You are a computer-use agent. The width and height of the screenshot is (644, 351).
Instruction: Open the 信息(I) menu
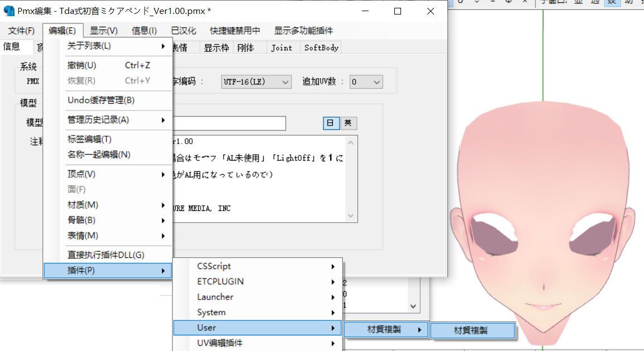click(144, 31)
